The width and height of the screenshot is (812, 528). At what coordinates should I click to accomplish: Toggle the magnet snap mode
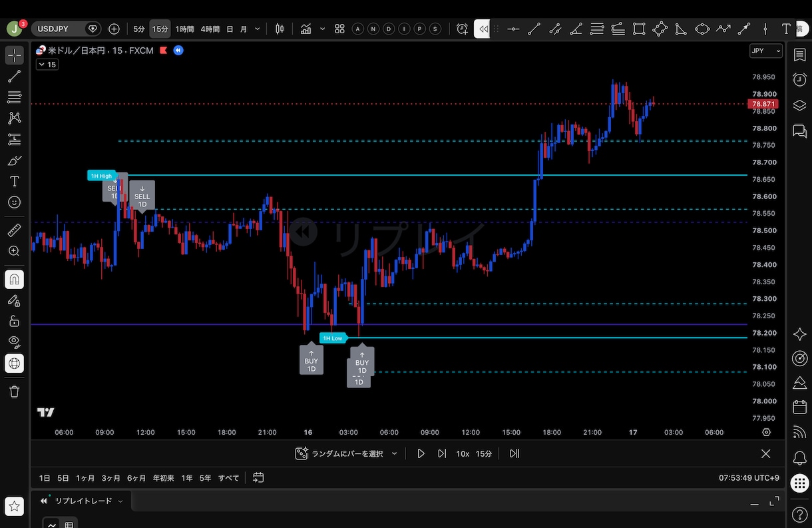14,280
